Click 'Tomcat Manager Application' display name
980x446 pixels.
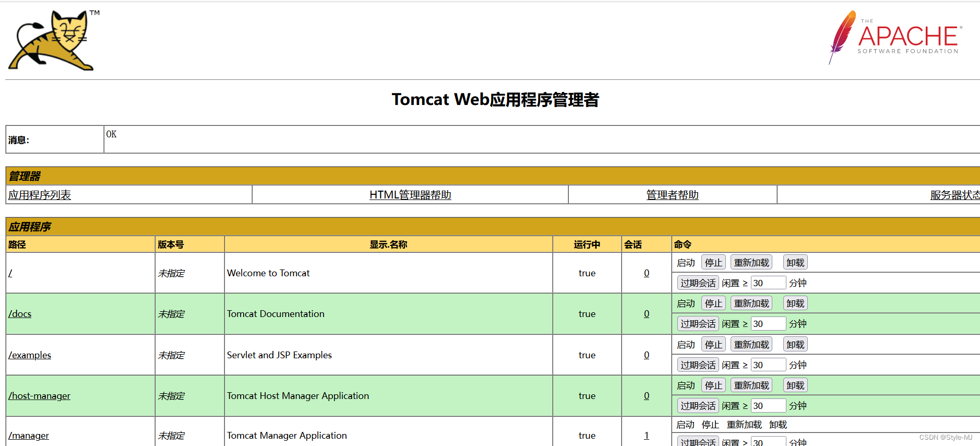tap(287, 436)
